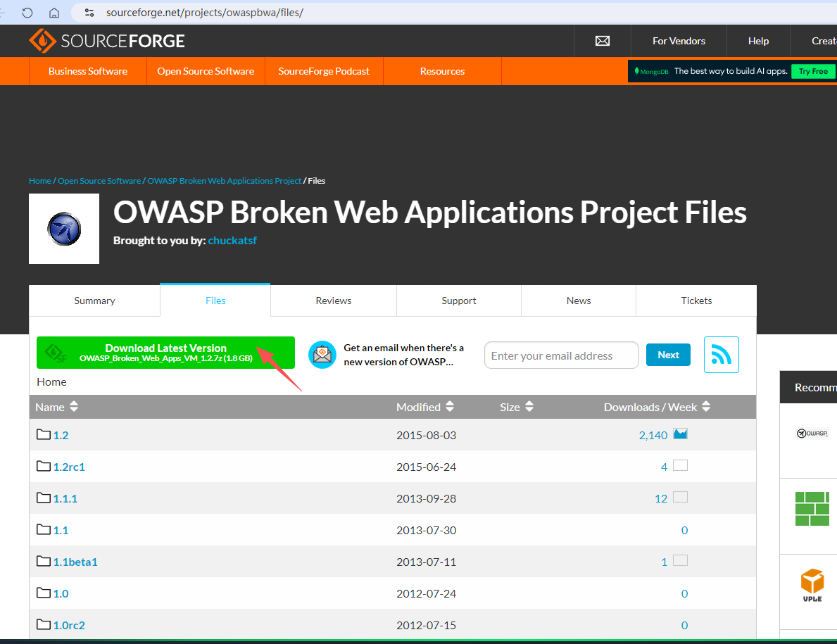The height and width of the screenshot is (644, 837).
Task: Focus the email address input field
Action: pyautogui.click(x=562, y=355)
